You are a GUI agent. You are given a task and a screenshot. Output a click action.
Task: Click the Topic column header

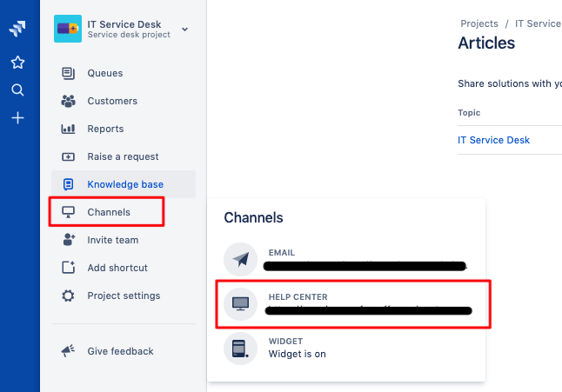[469, 113]
